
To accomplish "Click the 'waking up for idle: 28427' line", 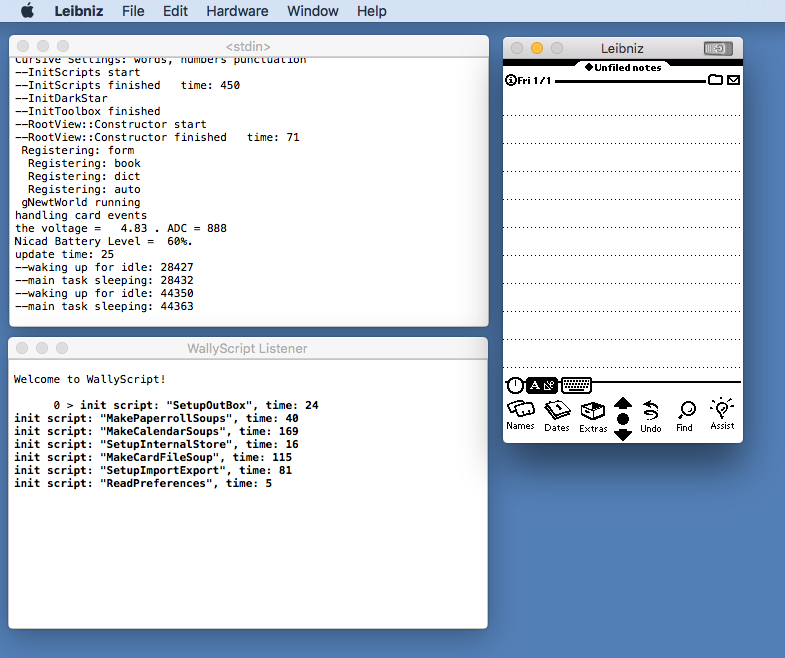I will (x=104, y=267).
